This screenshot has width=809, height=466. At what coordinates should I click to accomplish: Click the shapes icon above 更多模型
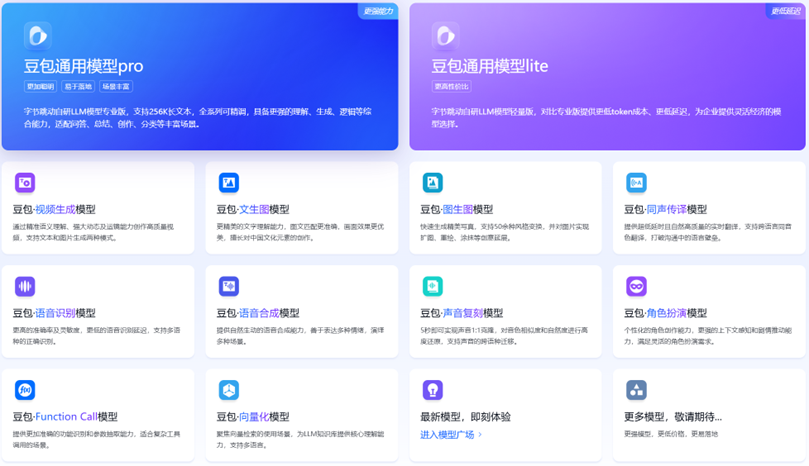[x=636, y=390]
